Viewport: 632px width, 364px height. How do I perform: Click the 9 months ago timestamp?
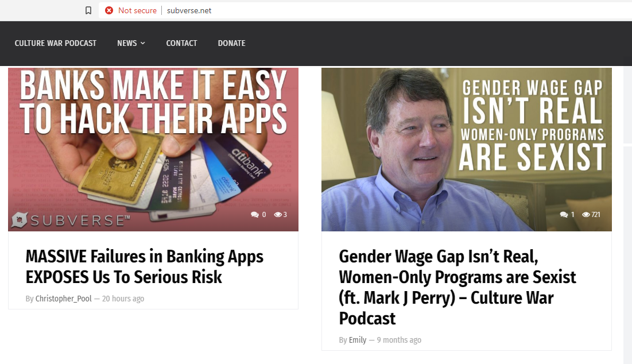[x=399, y=340]
